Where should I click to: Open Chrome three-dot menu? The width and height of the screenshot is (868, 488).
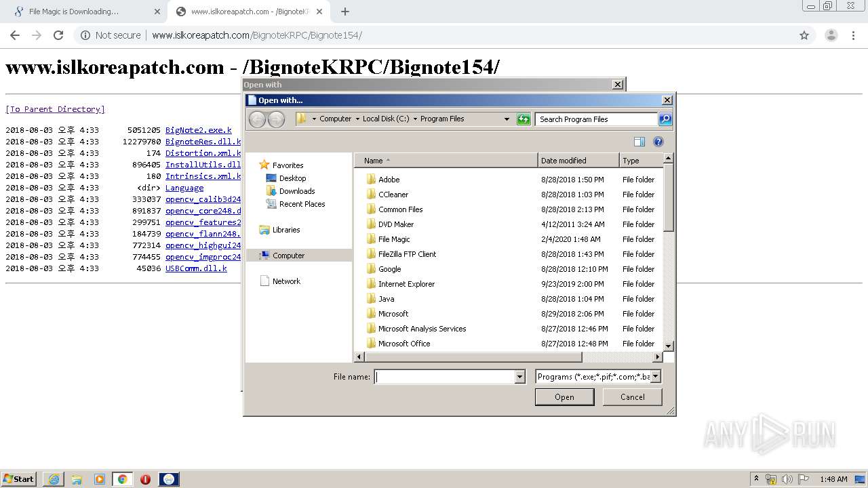point(854,35)
